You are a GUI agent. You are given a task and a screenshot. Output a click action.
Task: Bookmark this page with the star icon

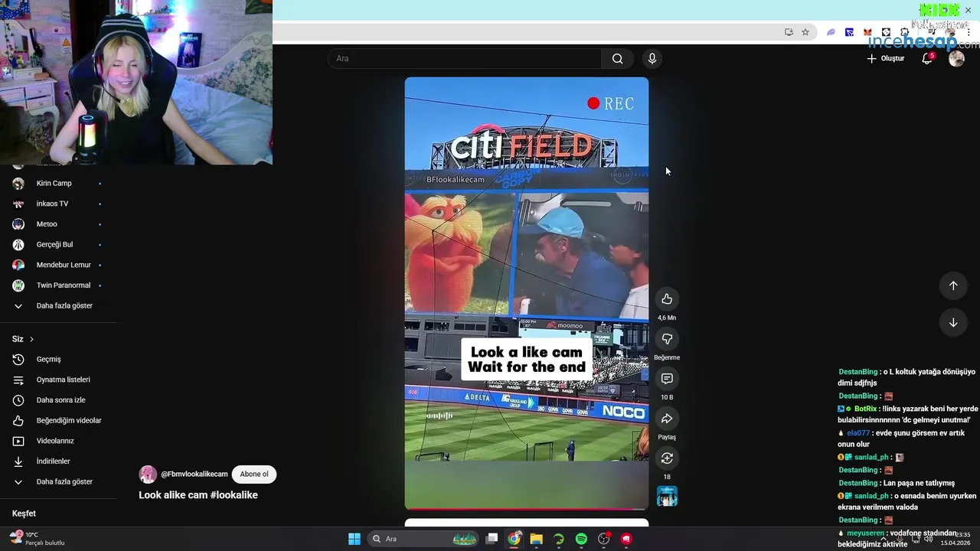tap(805, 32)
